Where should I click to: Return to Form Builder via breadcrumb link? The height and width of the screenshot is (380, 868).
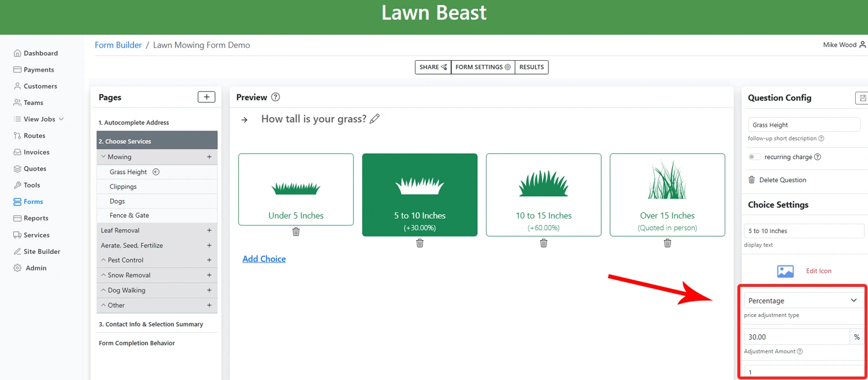pyautogui.click(x=118, y=45)
